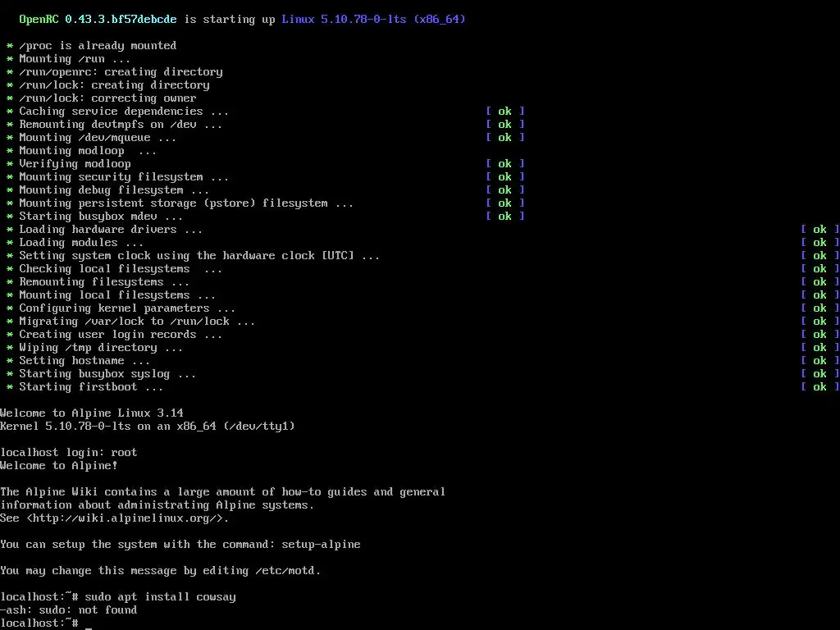Click the ok status beside Caching service dependencies

tap(504, 112)
